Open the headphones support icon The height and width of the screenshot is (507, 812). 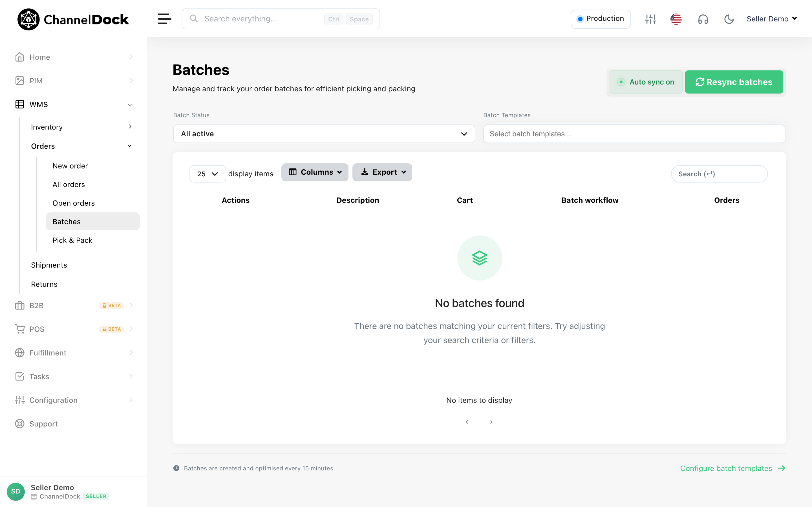[x=703, y=19]
